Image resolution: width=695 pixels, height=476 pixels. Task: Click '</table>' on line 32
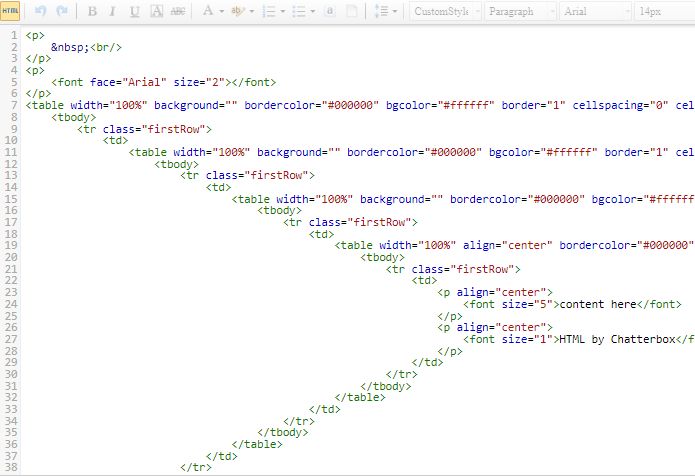(x=360, y=398)
